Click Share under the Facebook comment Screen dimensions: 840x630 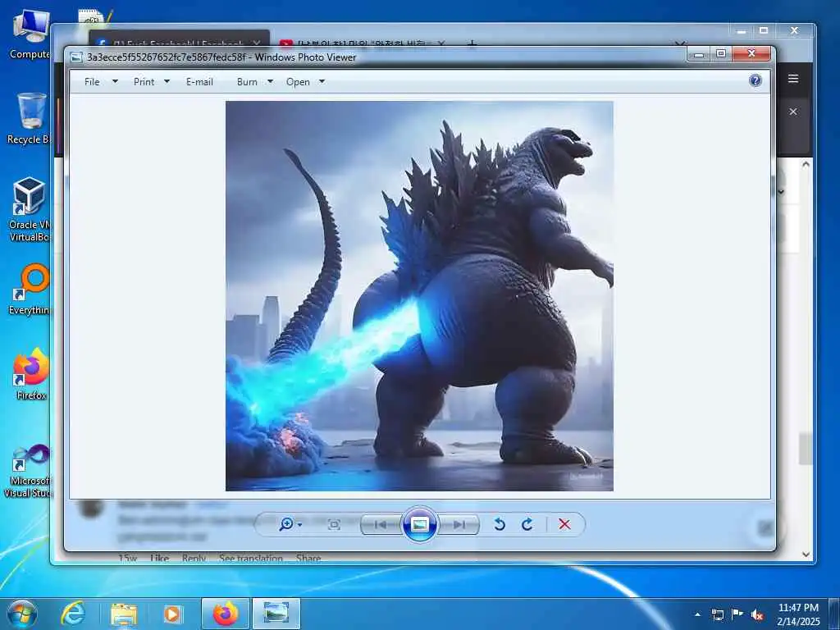click(308, 558)
